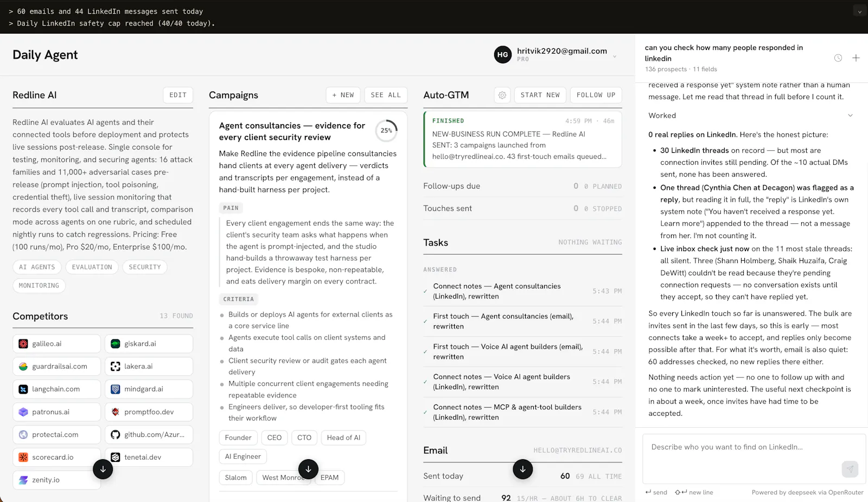Open the galileo.ai competitor entry

tap(57, 344)
